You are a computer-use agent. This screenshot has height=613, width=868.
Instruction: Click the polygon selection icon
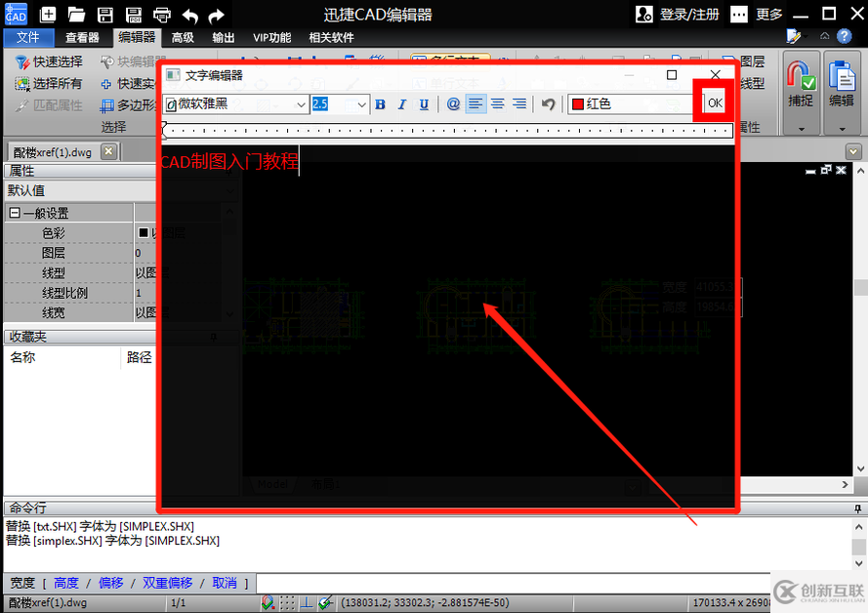pyautogui.click(x=106, y=105)
